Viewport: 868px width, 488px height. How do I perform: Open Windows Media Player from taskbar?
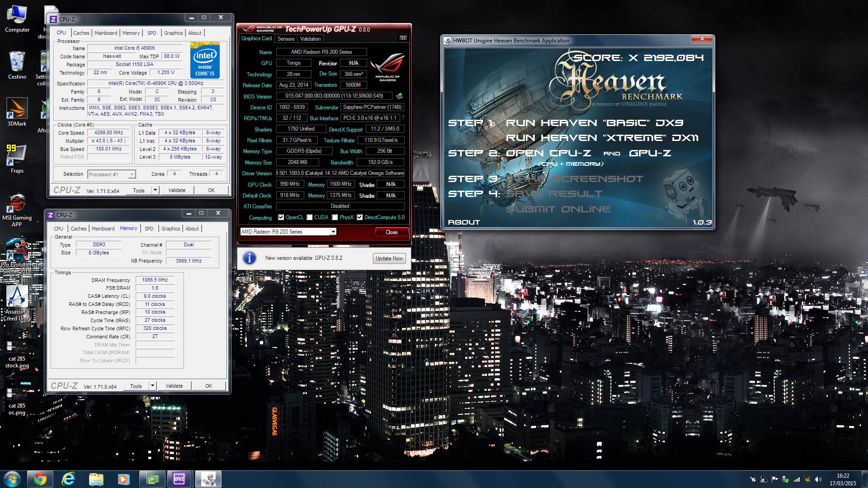(x=123, y=479)
